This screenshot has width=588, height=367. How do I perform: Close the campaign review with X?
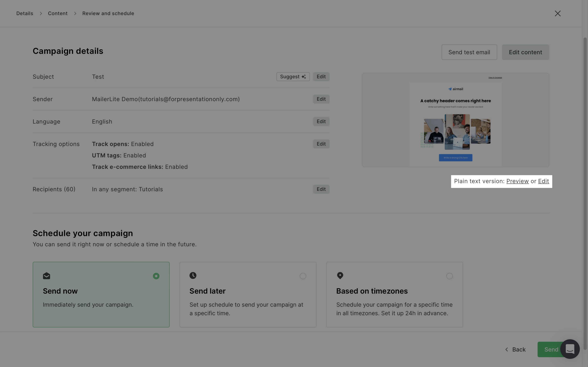[x=558, y=14]
